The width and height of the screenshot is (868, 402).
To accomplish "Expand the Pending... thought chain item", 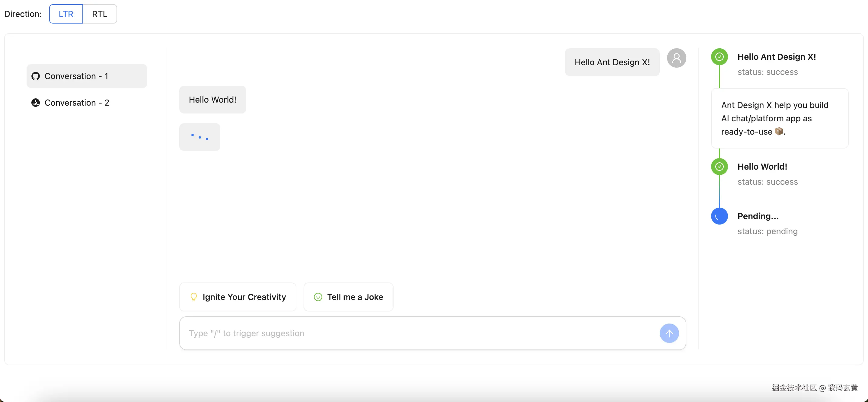I will [758, 216].
